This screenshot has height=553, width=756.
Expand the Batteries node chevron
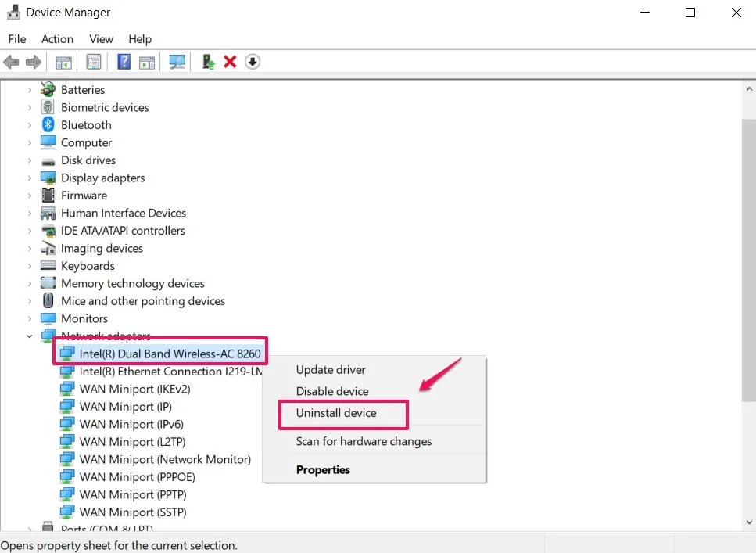pos(30,90)
